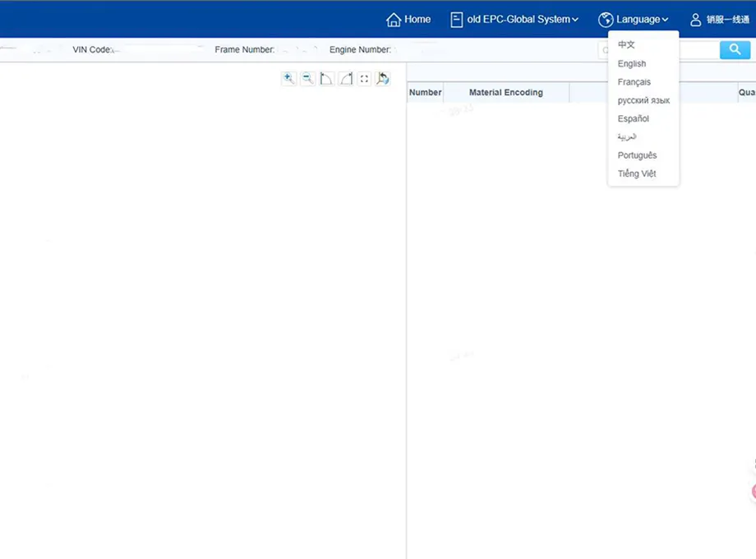Reset the diagram view icon
The image size is (756, 559).
point(382,79)
